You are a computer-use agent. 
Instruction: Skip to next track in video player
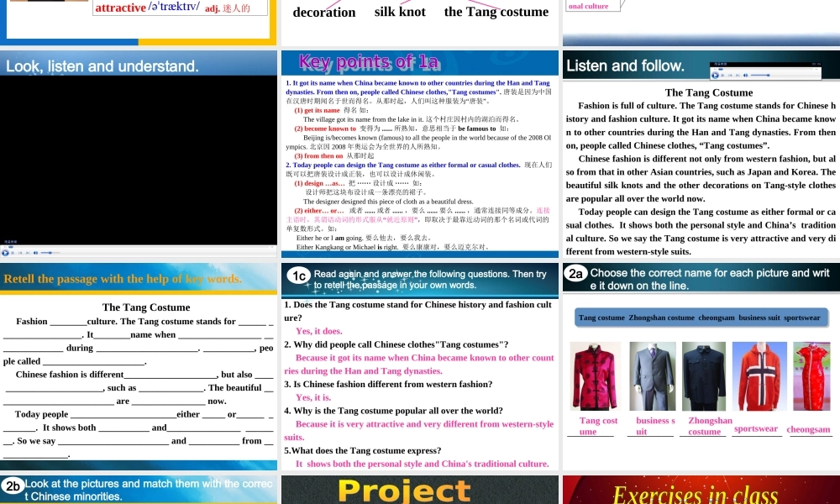click(28, 253)
